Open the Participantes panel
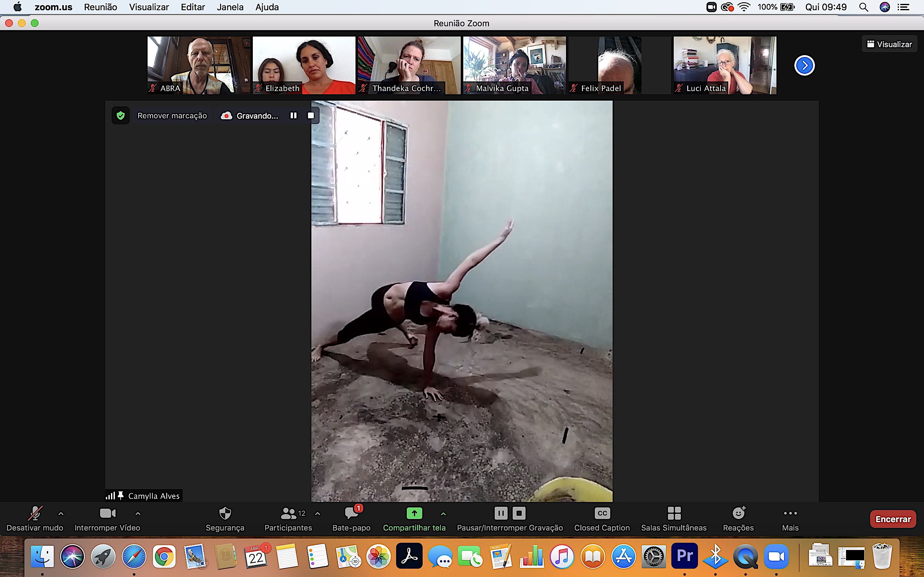 tap(288, 514)
